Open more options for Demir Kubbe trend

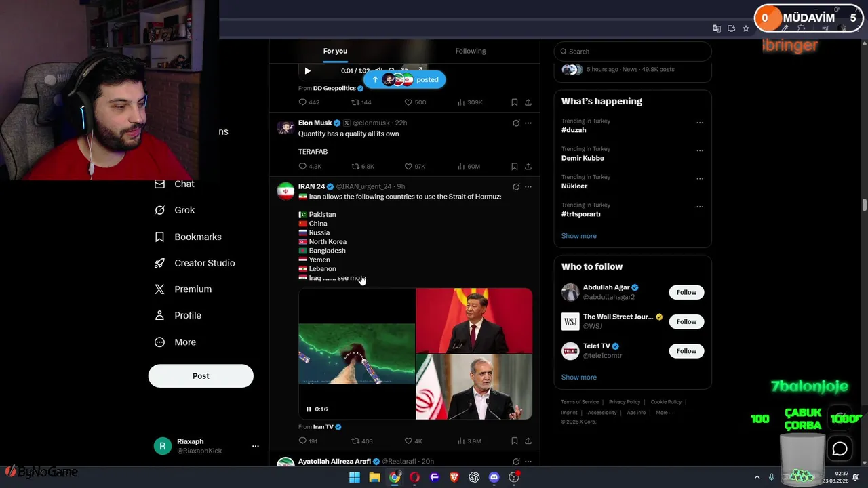[x=700, y=150]
